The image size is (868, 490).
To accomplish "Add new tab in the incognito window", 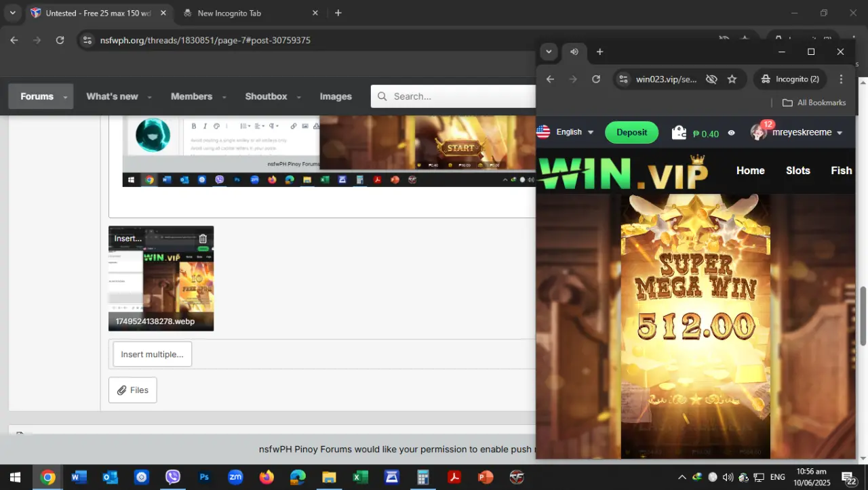I will 599,52.
